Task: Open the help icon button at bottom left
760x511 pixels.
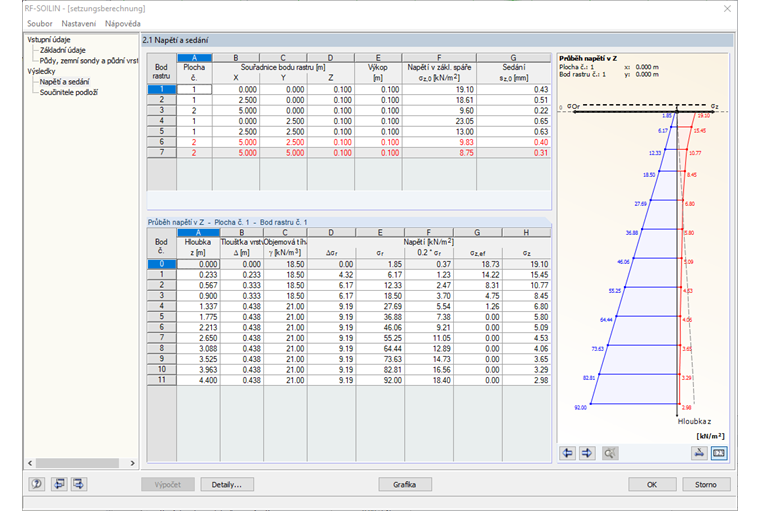Action: [37, 484]
